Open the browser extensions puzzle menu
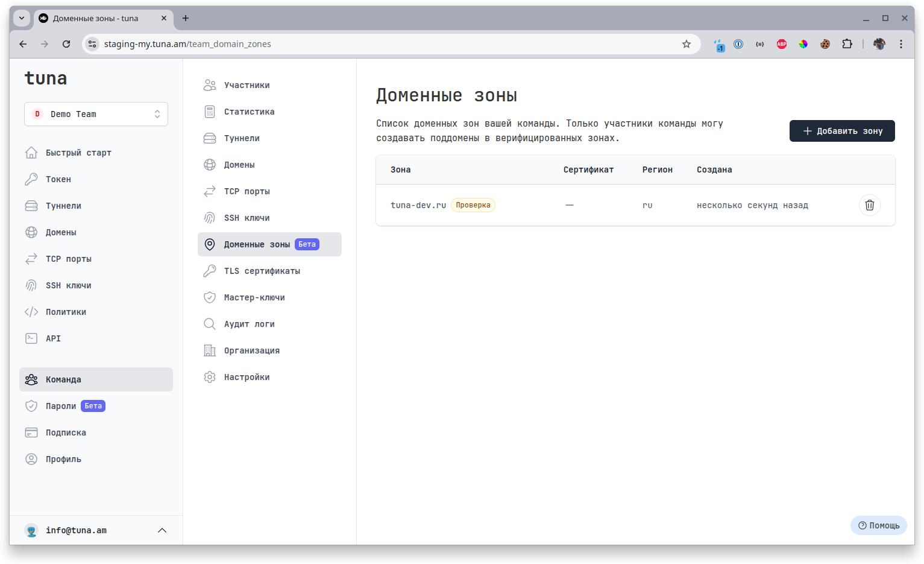The image size is (924, 564). [x=847, y=43]
